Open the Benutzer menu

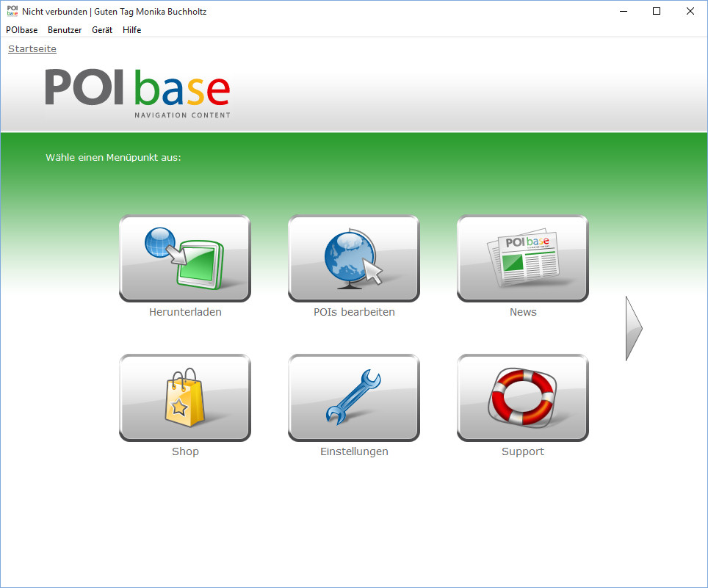click(65, 30)
